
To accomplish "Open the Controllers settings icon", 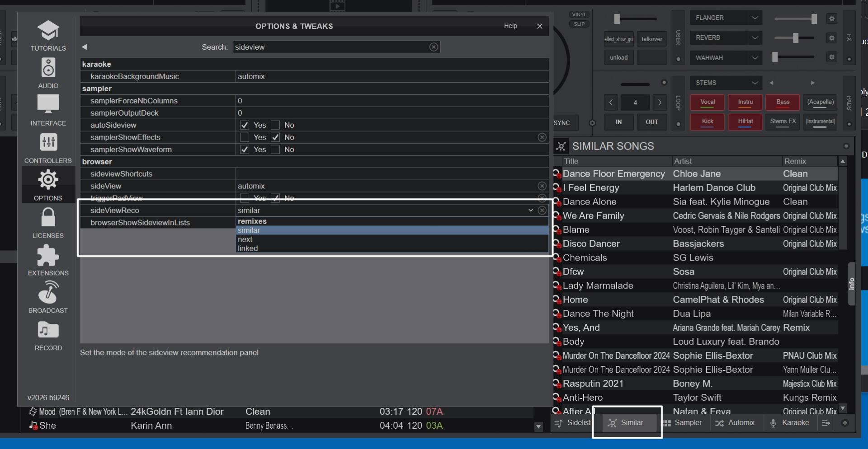I will [48, 143].
